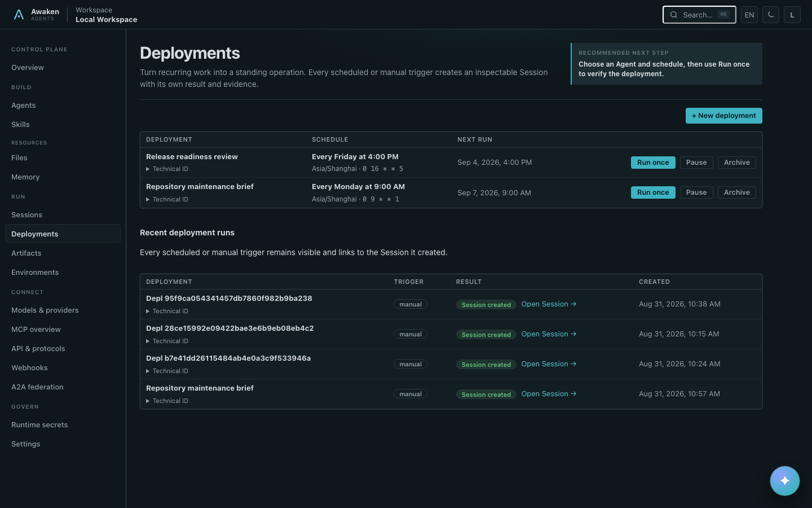The image size is (812, 508).
Task: Open Memory in sidebar
Action: pos(63,177)
